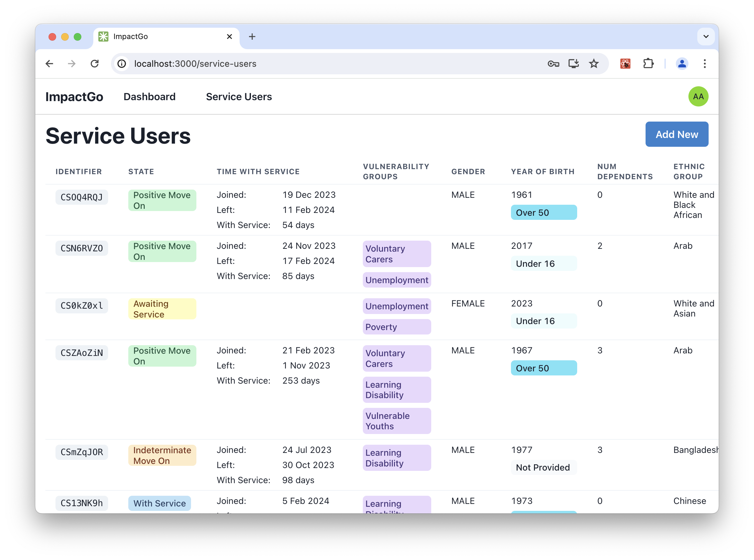
Task: Open the Dashboard nav item
Action: (150, 97)
